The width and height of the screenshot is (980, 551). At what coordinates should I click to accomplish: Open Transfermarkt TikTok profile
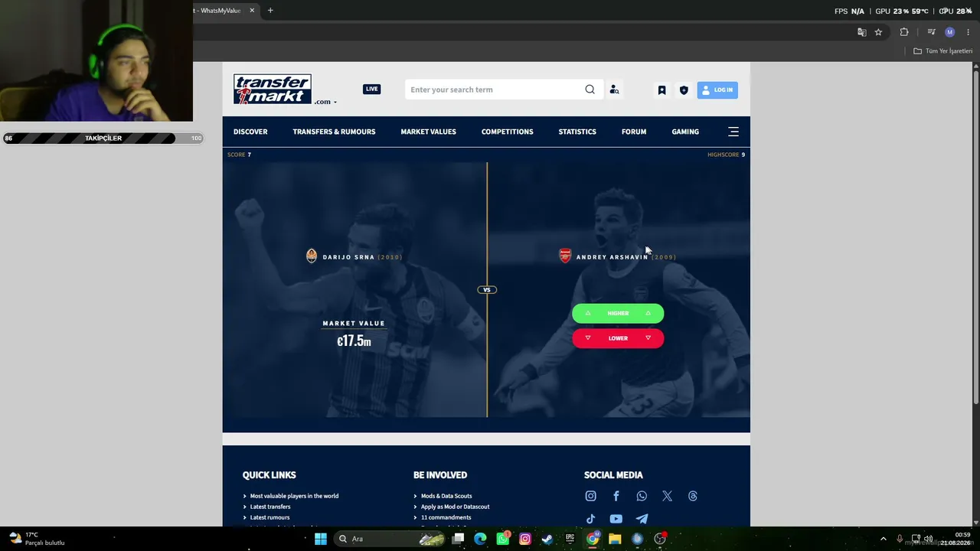click(590, 519)
